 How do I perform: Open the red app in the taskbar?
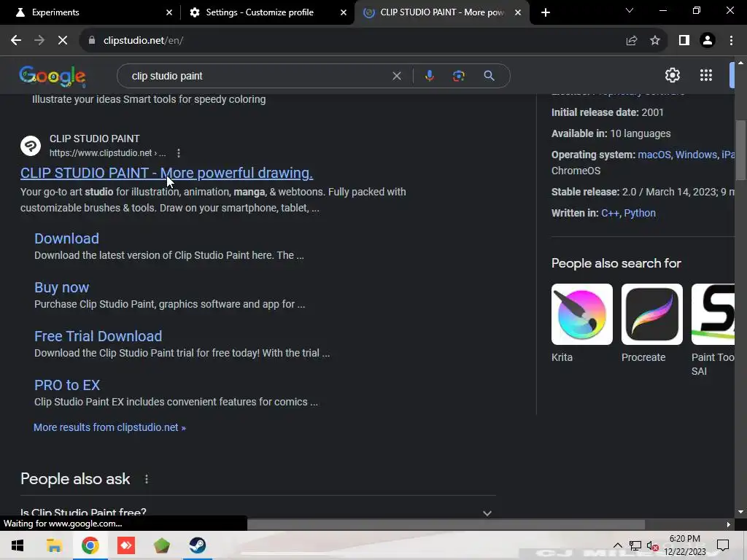(126, 545)
